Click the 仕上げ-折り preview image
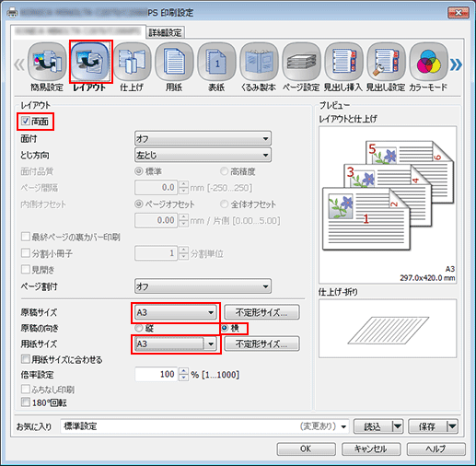 (x=388, y=329)
